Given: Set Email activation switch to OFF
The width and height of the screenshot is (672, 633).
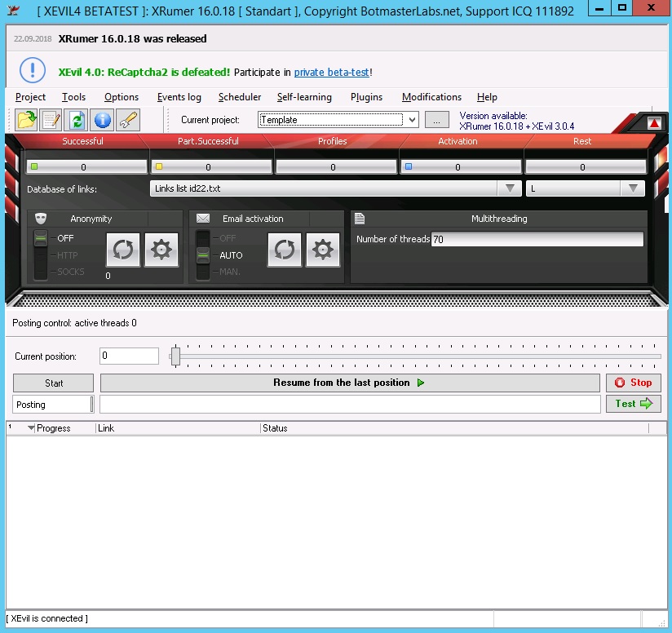Looking at the screenshot, I should (x=228, y=238).
